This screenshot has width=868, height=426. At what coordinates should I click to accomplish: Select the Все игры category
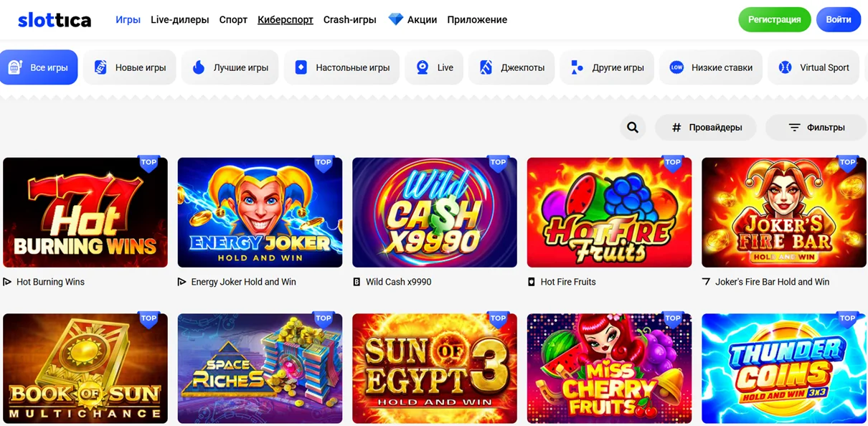coord(39,67)
